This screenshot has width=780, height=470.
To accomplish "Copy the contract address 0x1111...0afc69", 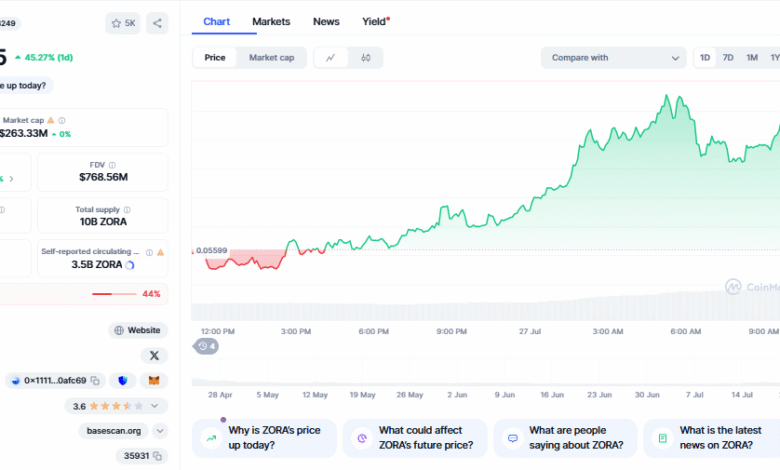I will pos(95,381).
